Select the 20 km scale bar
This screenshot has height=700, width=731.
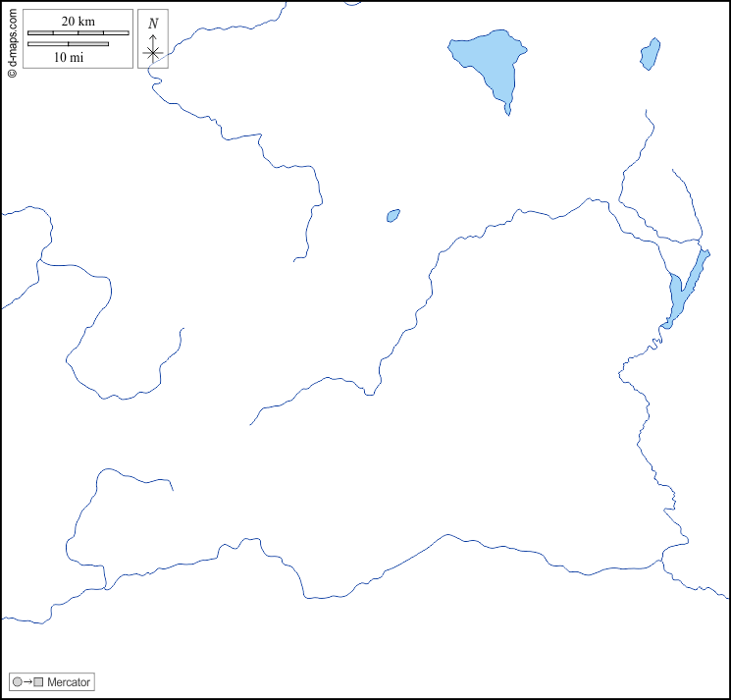[78, 33]
